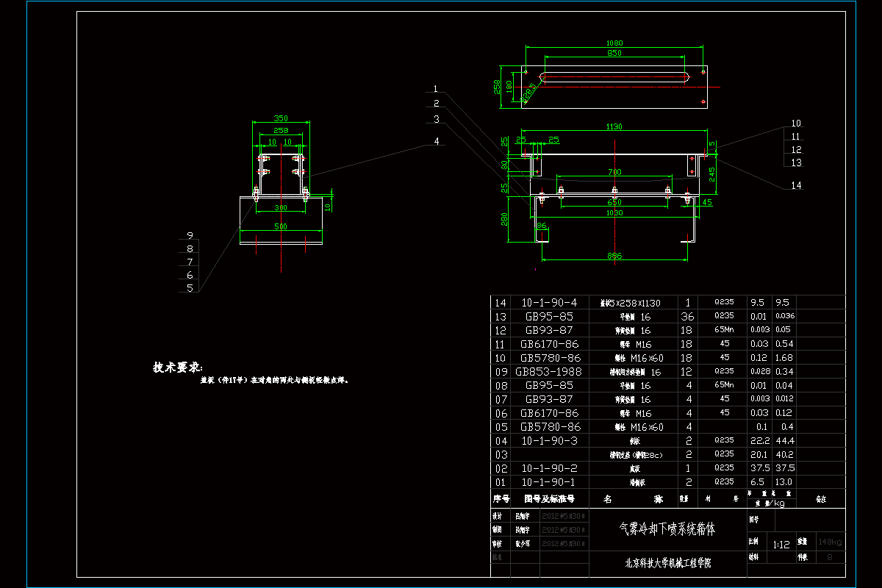Click the 2012年5月30日 date in 设计 row
Viewport: 882px width, 588px height.
563,516
